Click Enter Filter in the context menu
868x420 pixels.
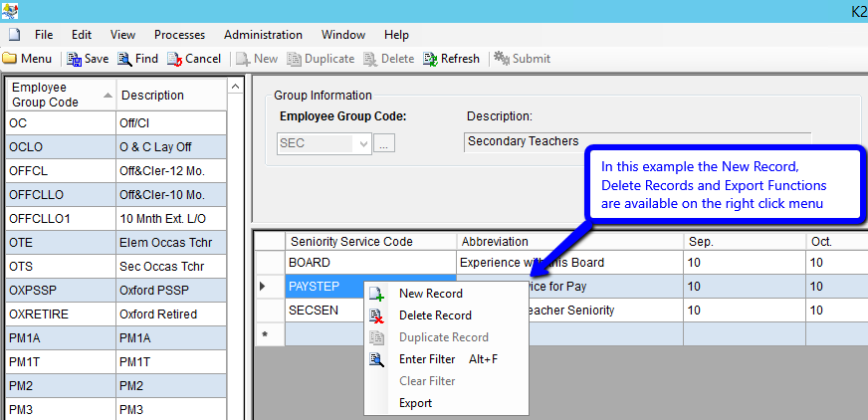click(x=427, y=359)
